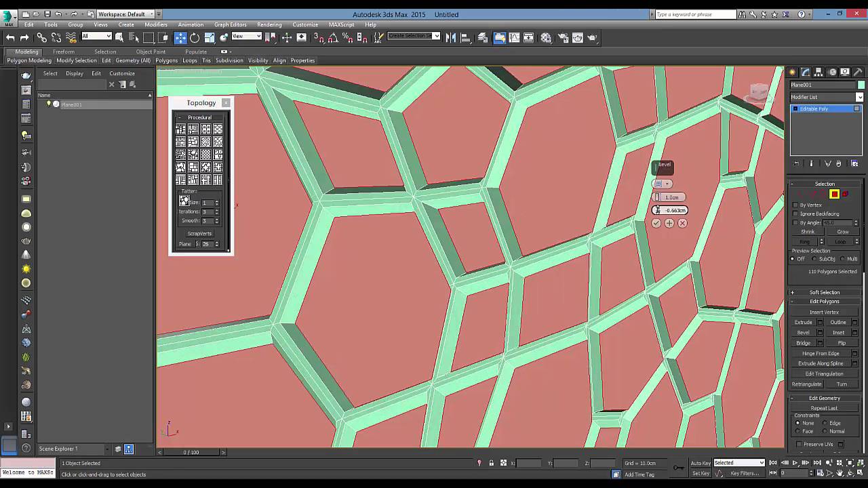Image resolution: width=868 pixels, height=488 pixels.
Task: Click the Undo arrow in main toolbar
Action: click(x=10, y=38)
